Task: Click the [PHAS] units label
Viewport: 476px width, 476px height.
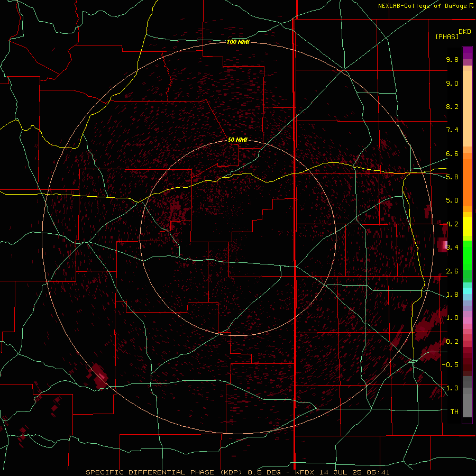Action: coord(447,37)
